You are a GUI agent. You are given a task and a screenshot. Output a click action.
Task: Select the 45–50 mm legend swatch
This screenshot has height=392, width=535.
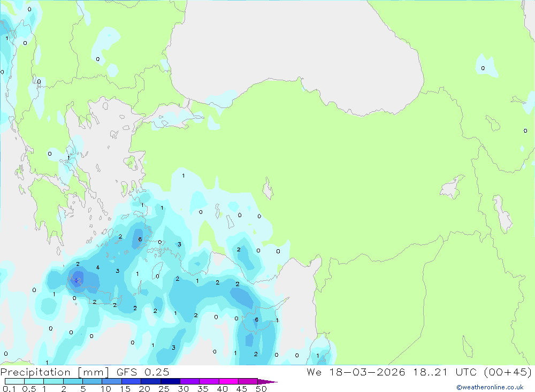[248, 381]
